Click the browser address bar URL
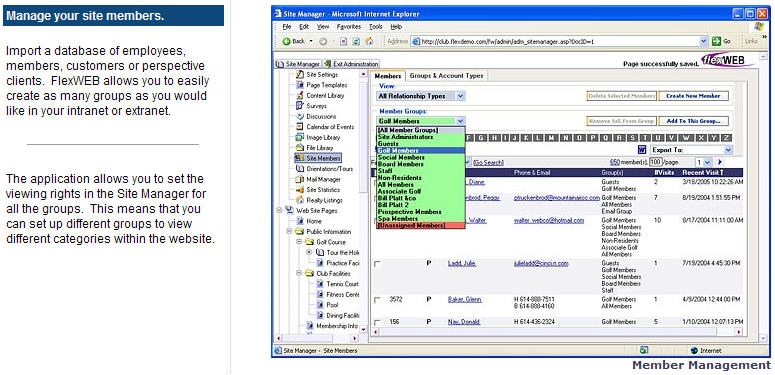775x375 pixels. pyautogui.click(x=507, y=42)
